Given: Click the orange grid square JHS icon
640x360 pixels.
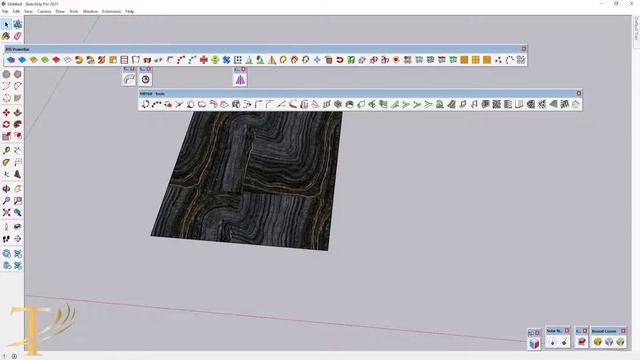Looking at the screenshot, I should [x=476, y=60].
